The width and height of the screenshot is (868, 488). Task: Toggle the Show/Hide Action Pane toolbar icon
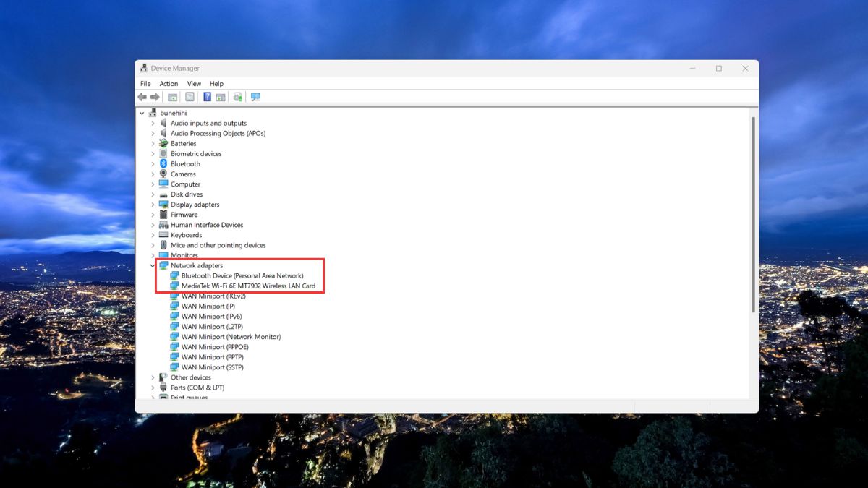tap(220, 97)
